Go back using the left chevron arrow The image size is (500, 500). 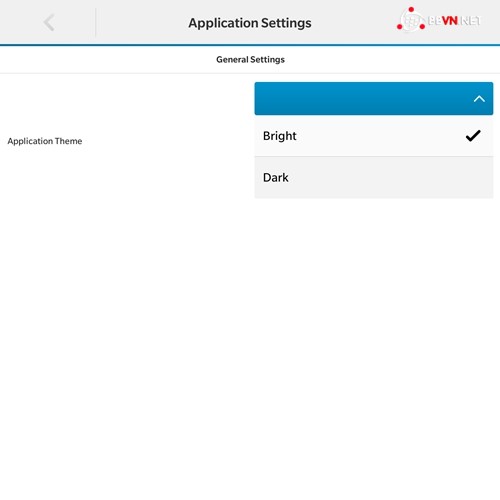click(49, 22)
